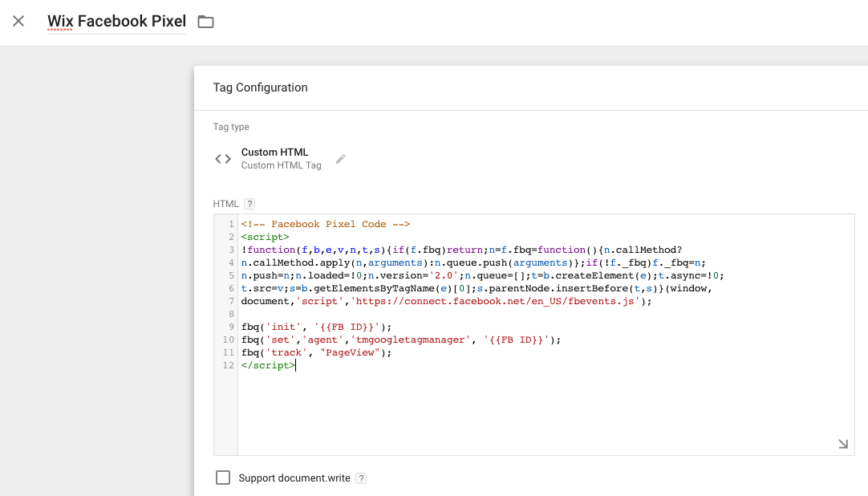This screenshot has width=868, height=496.
Task: Edit the tag name Wix Facebook Pixel
Action: coord(117,21)
